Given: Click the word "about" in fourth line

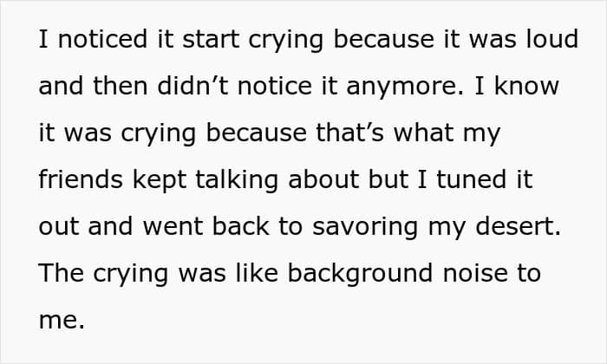Looking at the screenshot, I should (x=323, y=179).
